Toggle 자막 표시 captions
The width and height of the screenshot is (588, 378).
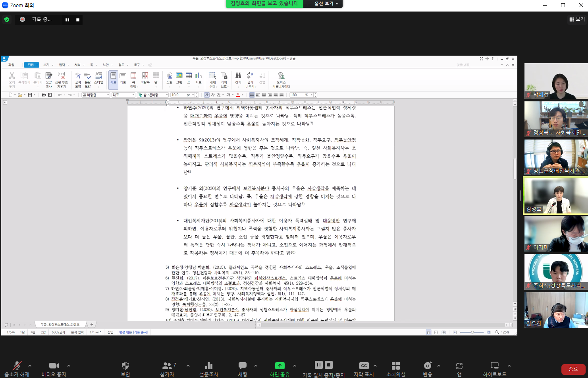coord(364,369)
